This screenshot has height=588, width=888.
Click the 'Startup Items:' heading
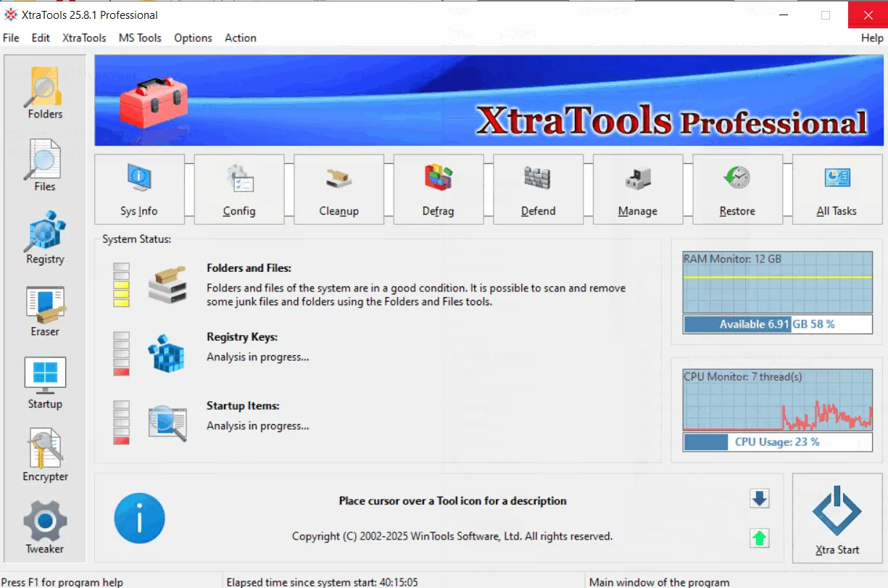point(243,406)
